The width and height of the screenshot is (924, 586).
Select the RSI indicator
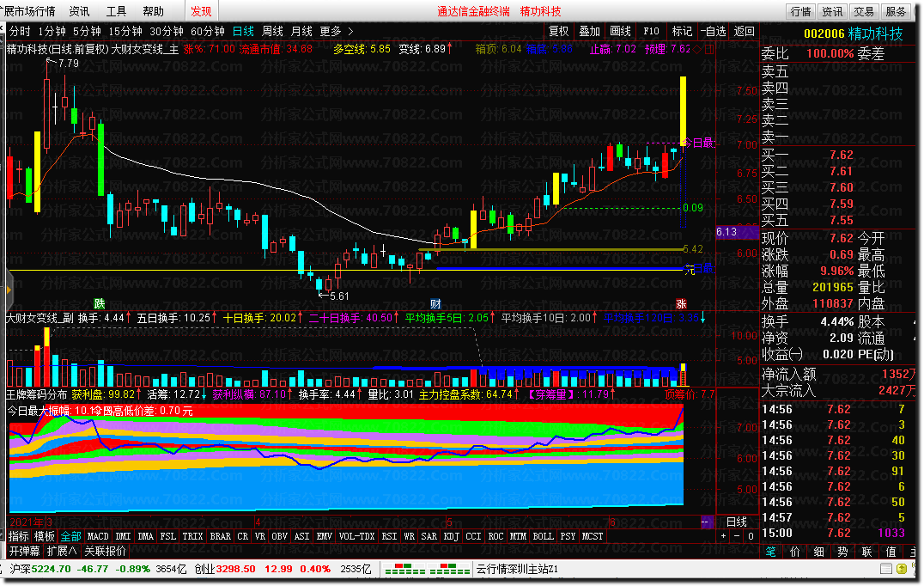(x=389, y=536)
